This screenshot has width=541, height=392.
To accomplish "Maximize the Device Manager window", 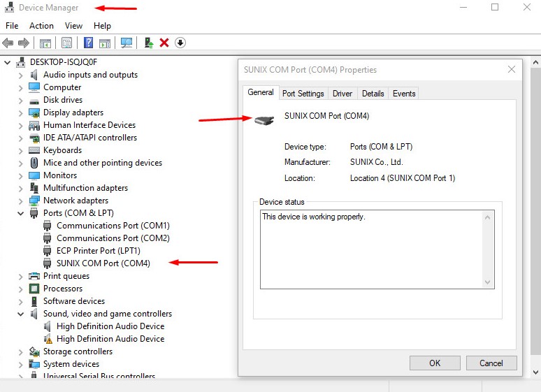I will [x=495, y=7].
